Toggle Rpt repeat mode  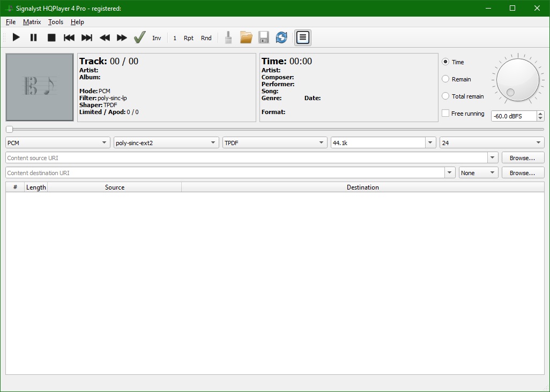pos(188,38)
